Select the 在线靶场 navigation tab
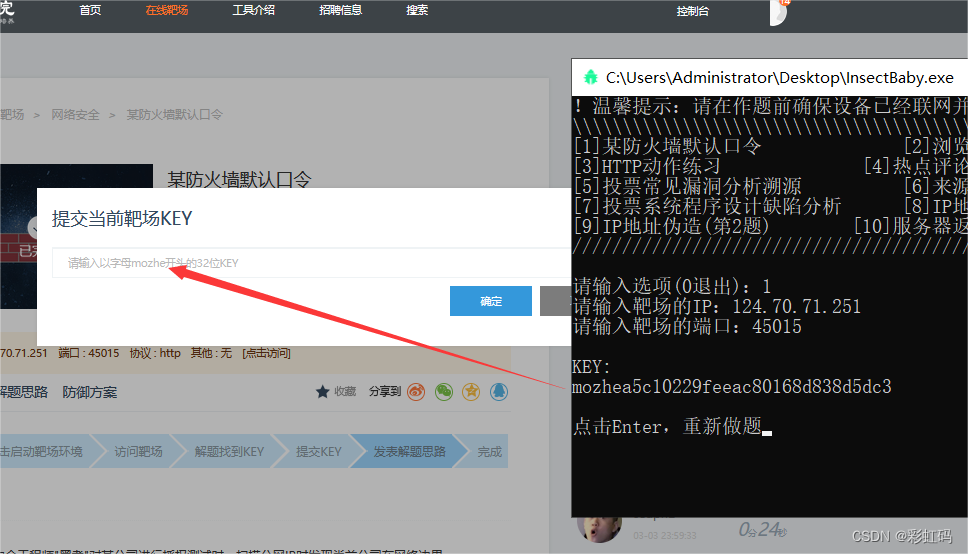The height and width of the screenshot is (554, 968). (167, 10)
